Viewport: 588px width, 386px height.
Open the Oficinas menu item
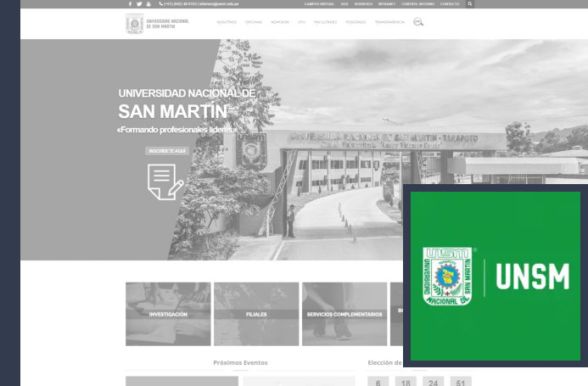(254, 22)
